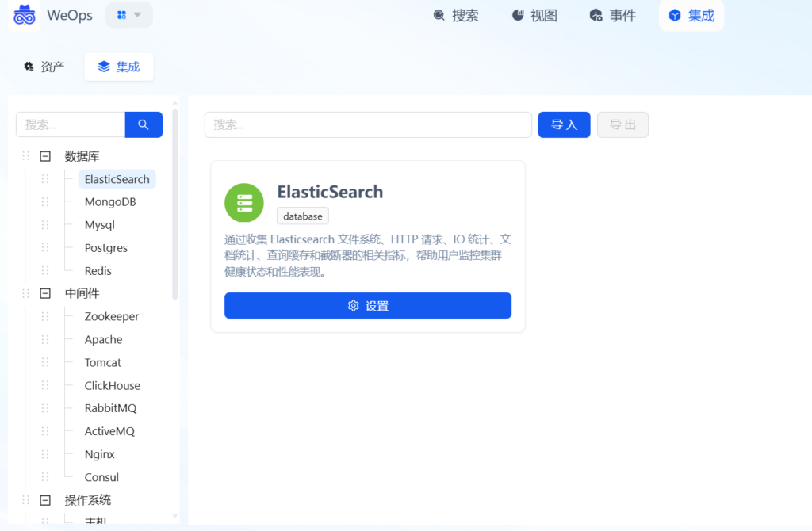This screenshot has width=812, height=531.
Task: Click the drag handle beside Apache
Action: (x=45, y=339)
